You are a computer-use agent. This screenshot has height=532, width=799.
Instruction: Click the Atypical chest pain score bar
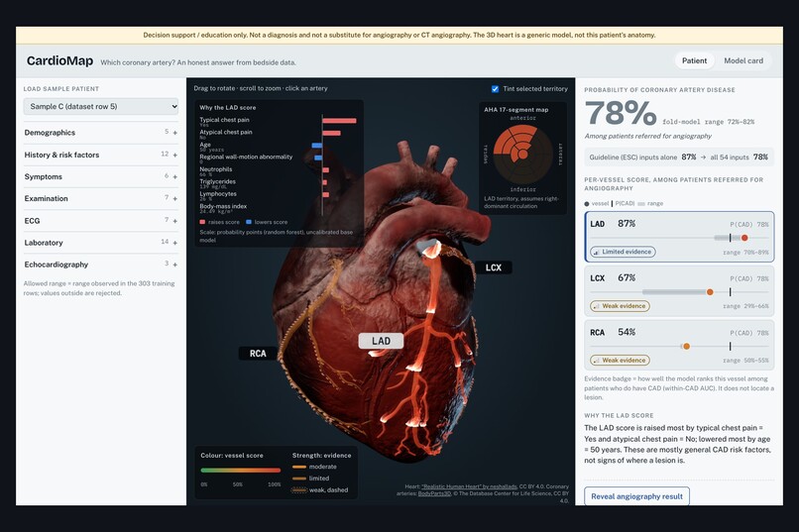coord(332,133)
